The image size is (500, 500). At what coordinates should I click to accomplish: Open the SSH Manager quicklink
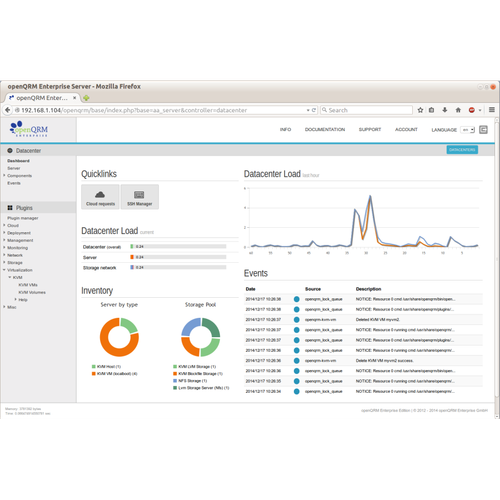pos(140,197)
